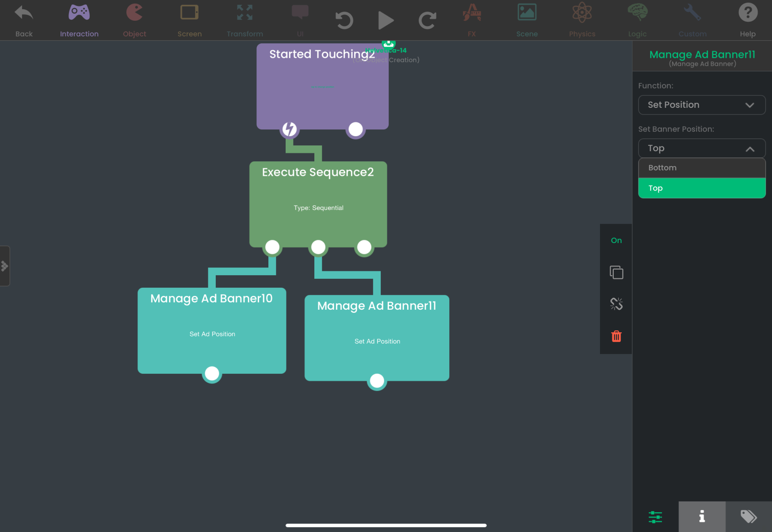
Task: Select the highlighted Top option
Action: pos(702,188)
